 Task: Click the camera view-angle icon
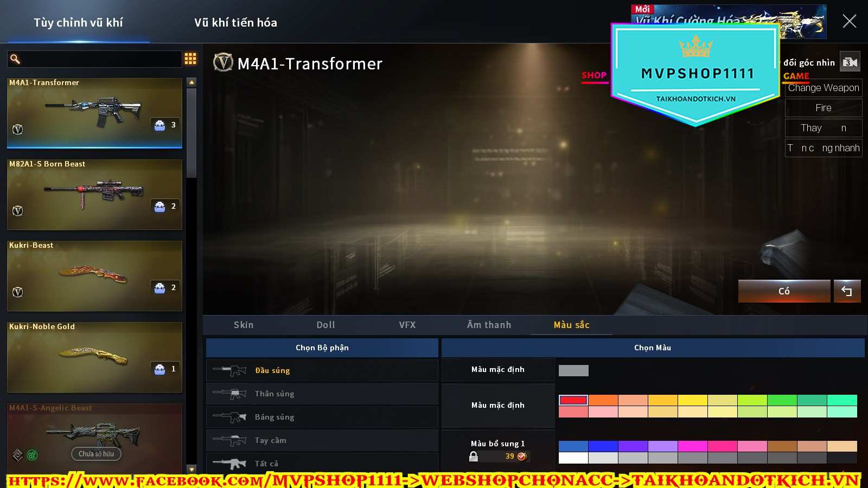(850, 62)
